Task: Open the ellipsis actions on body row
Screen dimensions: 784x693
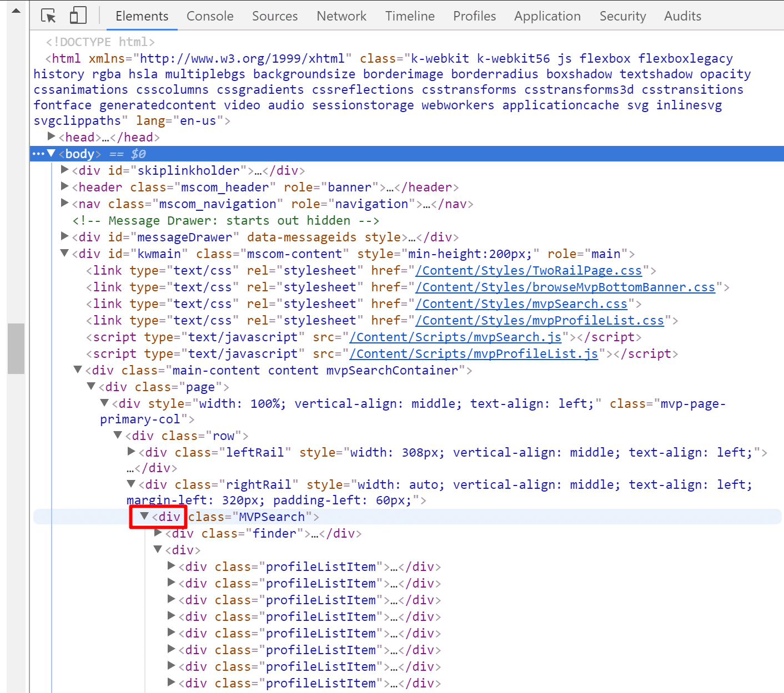Action: click(38, 154)
